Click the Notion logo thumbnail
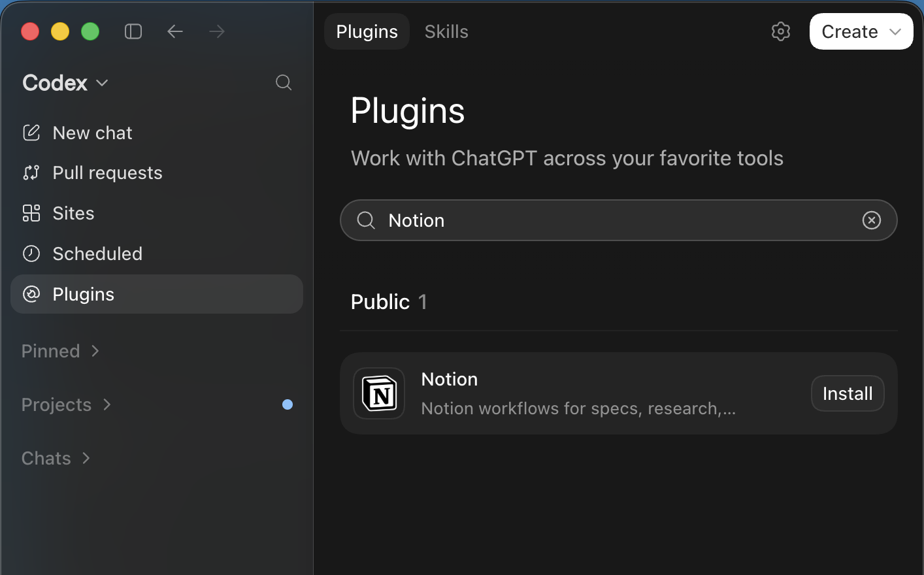 tap(379, 393)
